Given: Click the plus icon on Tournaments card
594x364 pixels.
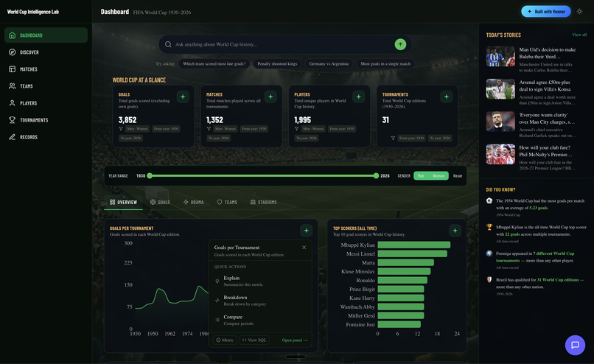Looking at the screenshot, I should pos(447,97).
